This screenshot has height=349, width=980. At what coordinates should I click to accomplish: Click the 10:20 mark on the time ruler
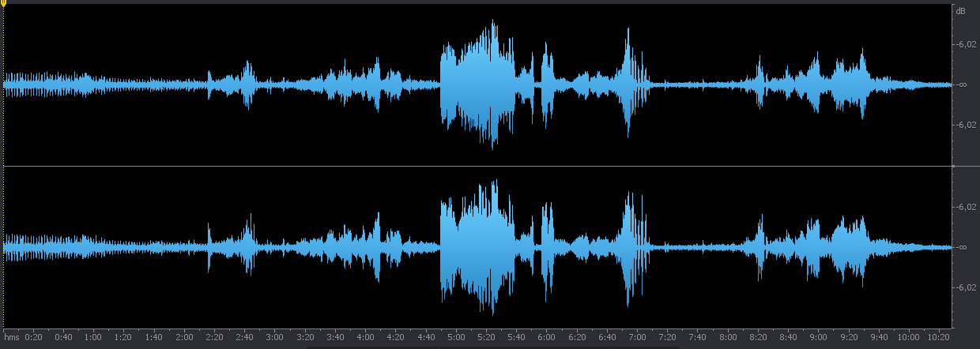pos(938,337)
